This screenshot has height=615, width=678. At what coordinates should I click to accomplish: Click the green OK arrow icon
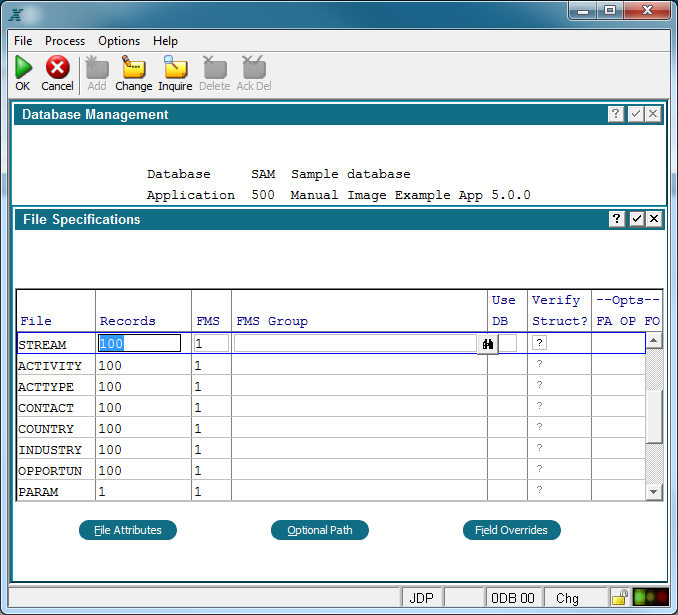(x=23, y=67)
